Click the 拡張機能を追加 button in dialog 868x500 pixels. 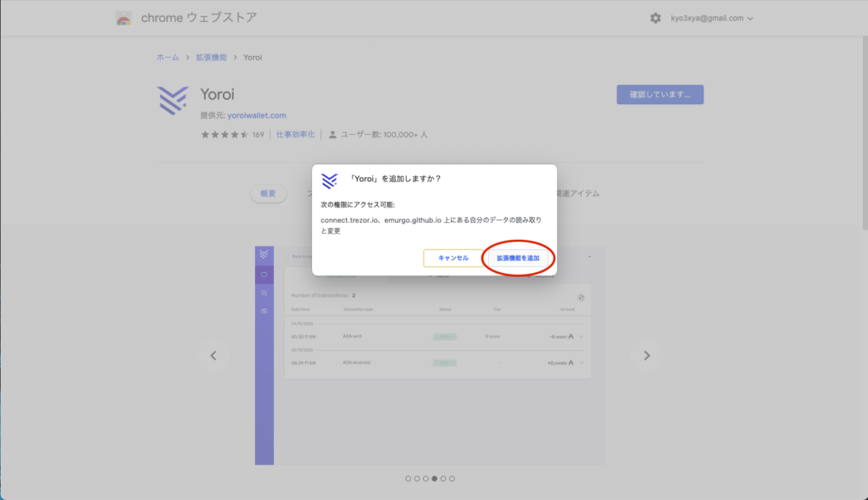click(518, 258)
